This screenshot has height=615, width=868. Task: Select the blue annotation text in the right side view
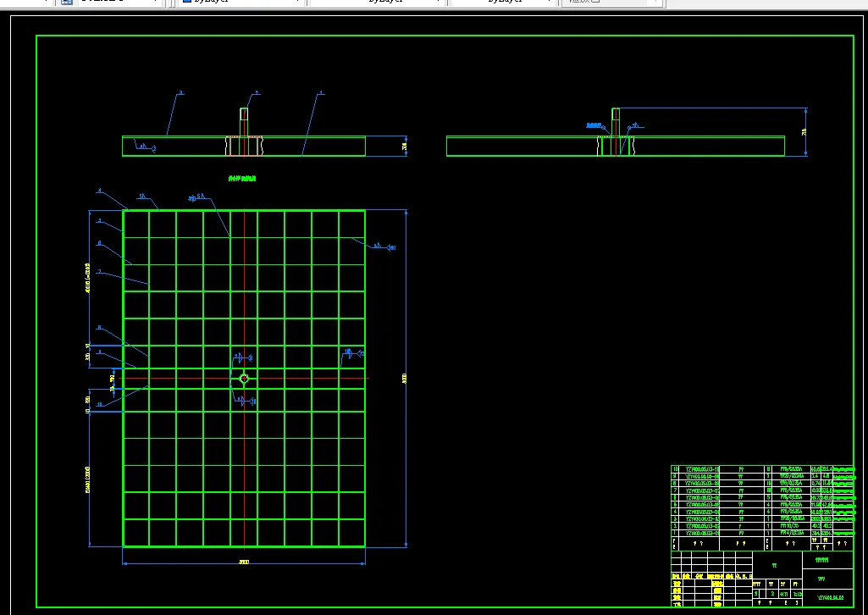tap(594, 125)
